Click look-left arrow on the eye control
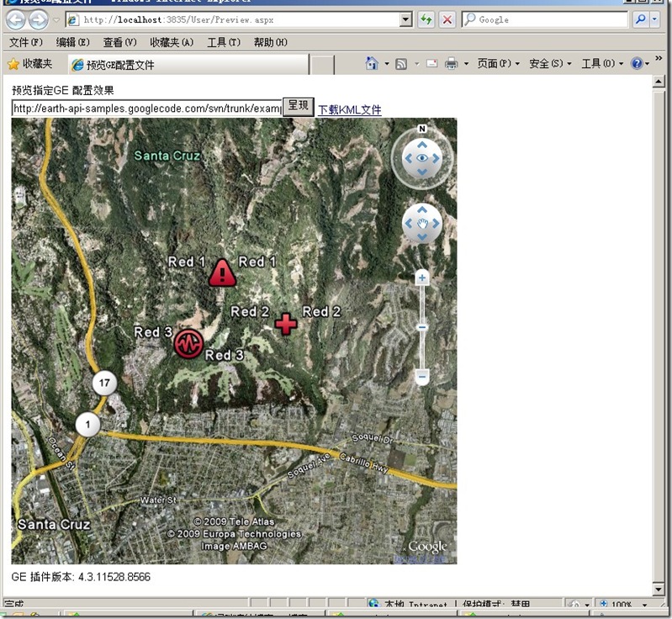 click(x=409, y=159)
